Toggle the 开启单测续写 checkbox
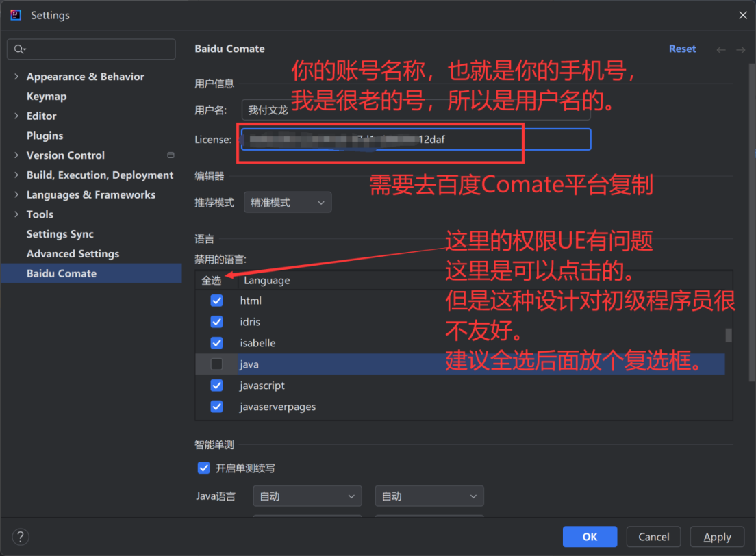The height and width of the screenshot is (556, 756). 203,468
